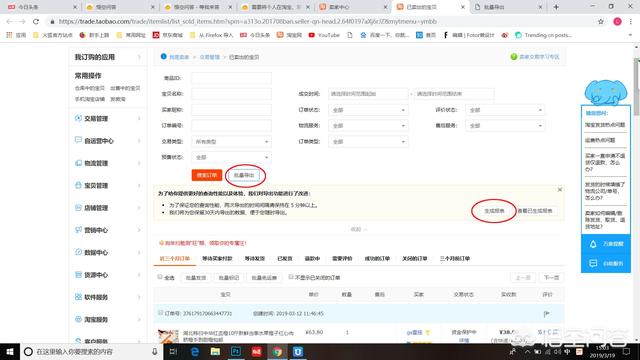The width and height of the screenshot is (640, 360).
Task: Click the microphone icon in the taskbar search
Action: (155, 351)
